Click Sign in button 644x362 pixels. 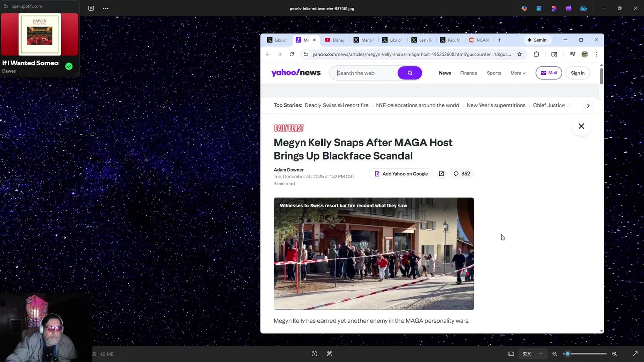[x=578, y=73]
